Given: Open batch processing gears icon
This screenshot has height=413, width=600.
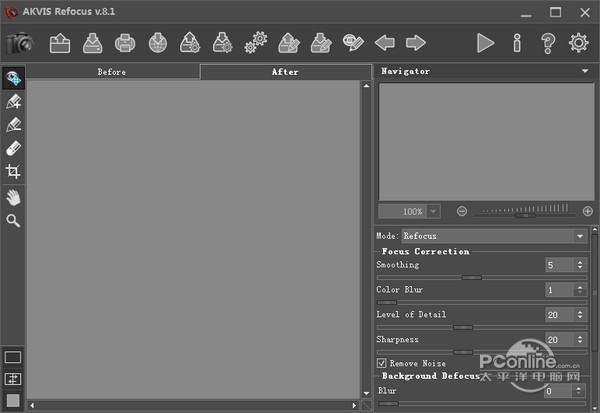Looking at the screenshot, I should pyautogui.click(x=256, y=43).
